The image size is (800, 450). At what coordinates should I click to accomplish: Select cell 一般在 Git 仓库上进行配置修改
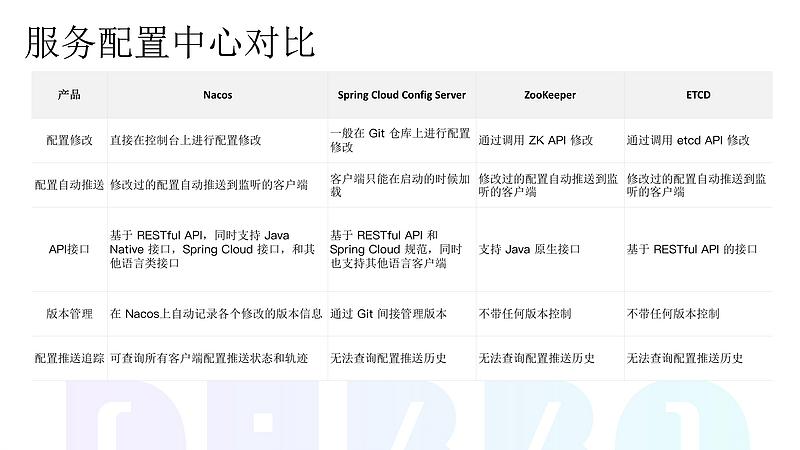[x=400, y=140]
